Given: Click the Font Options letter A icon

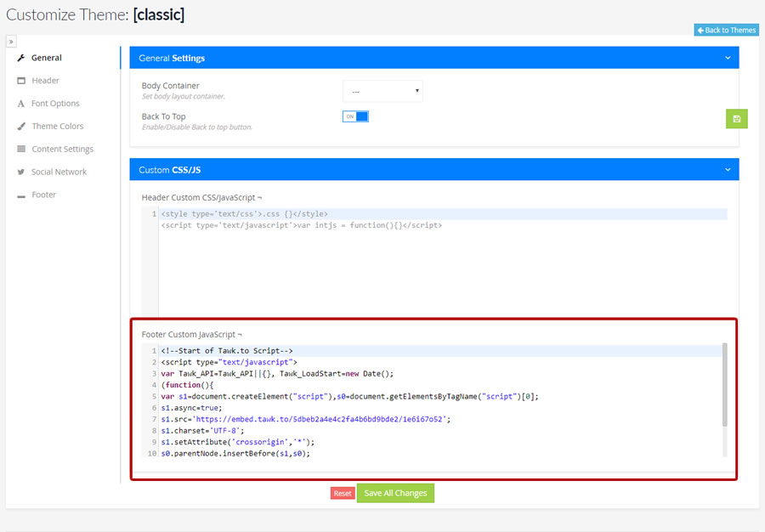Looking at the screenshot, I should click(21, 104).
